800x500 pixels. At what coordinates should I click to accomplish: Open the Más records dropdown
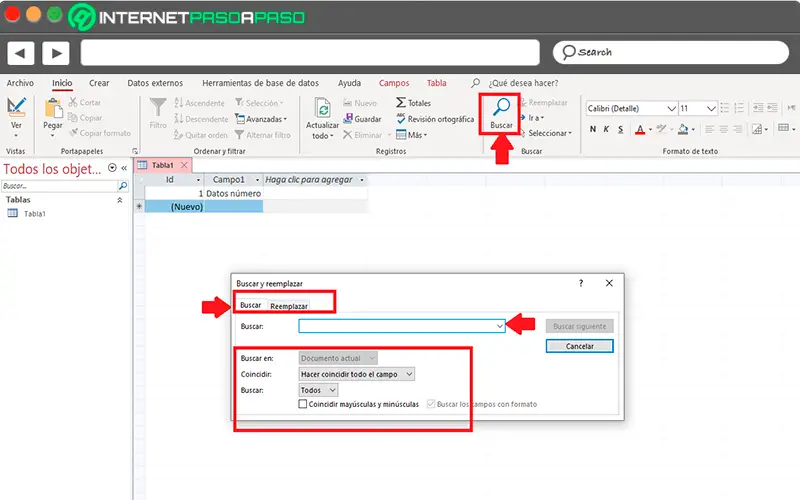coord(412,135)
